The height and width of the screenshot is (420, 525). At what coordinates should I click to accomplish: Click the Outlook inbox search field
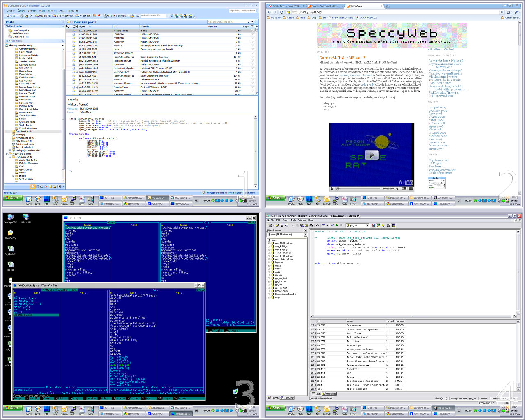pos(227,22)
